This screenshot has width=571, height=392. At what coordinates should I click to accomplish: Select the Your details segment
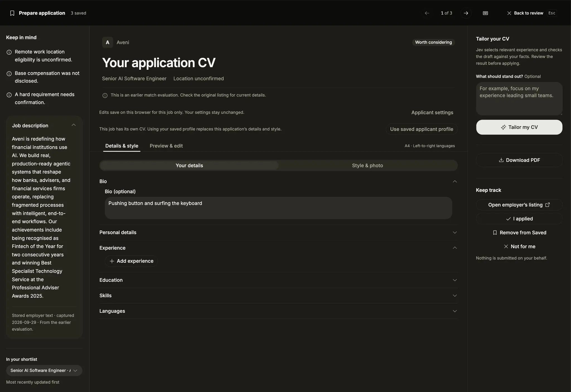click(x=189, y=166)
